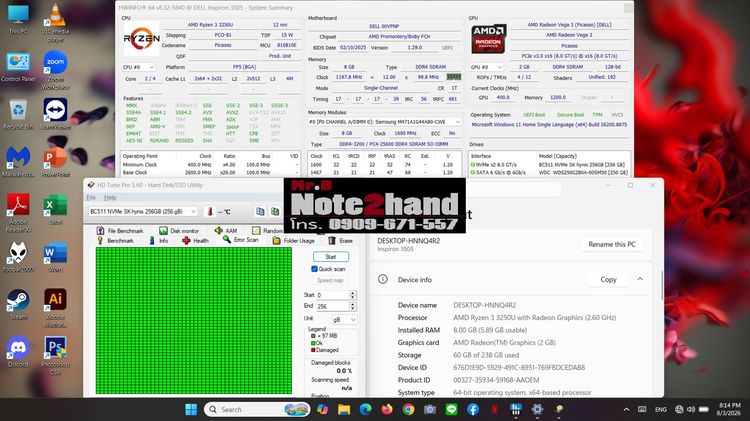
Task: Open the Disk monitor tab
Action: click(179, 231)
